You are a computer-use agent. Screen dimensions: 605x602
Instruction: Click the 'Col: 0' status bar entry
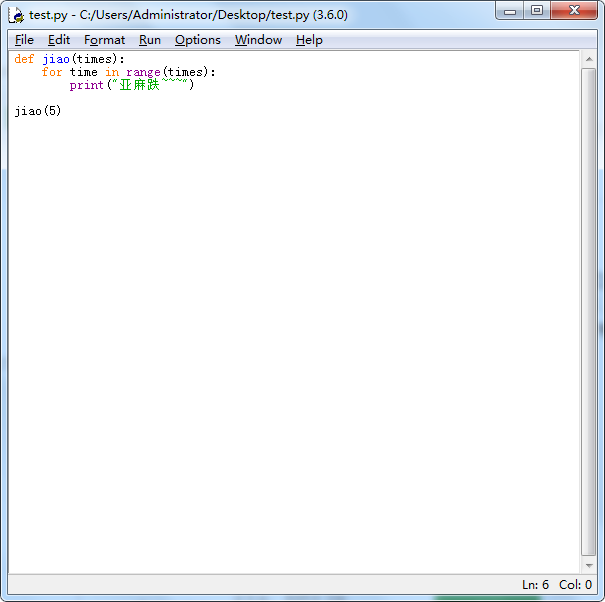(575, 585)
